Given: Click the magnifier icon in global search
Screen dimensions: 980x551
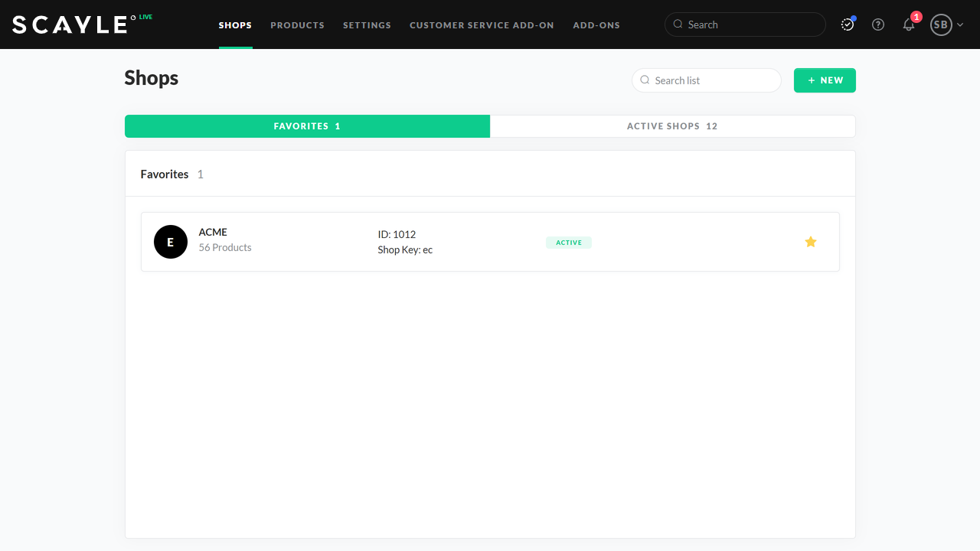Looking at the screenshot, I should pos(678,24).
